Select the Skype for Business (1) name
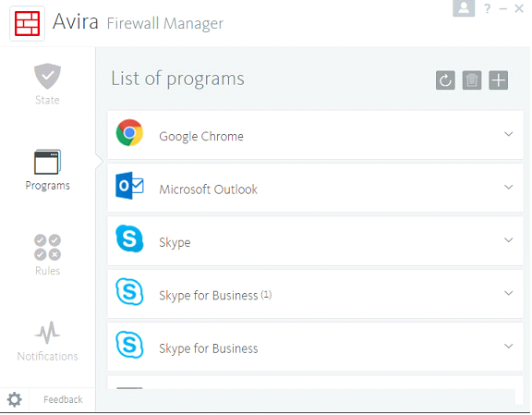The height and width of the screenshot is (415, 532). [215, 296]
